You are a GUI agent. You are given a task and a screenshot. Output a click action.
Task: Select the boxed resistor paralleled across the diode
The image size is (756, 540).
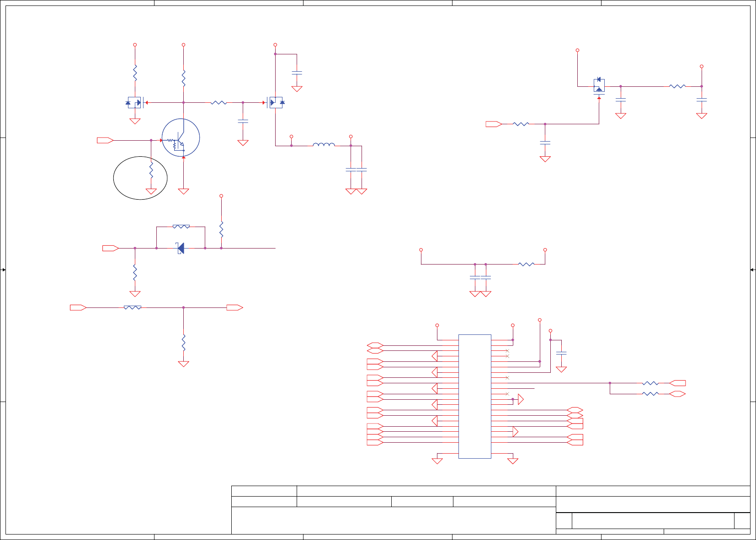coord(181,226)
